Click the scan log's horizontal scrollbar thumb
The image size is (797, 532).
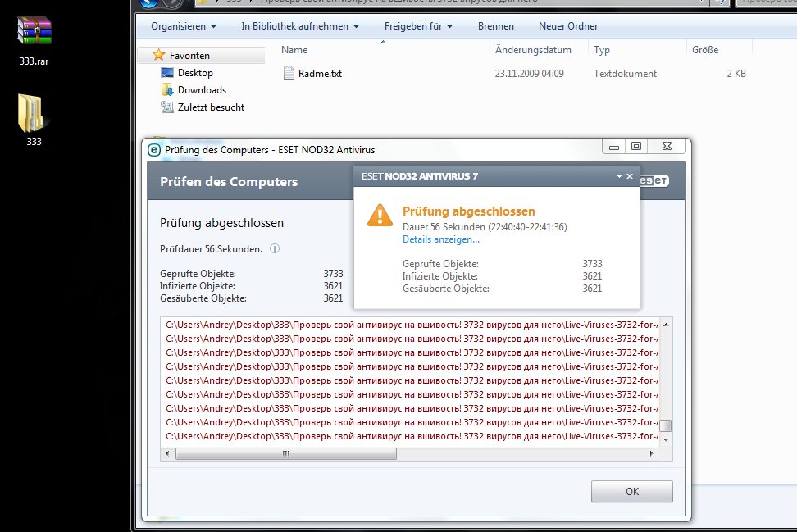point(285,453)
